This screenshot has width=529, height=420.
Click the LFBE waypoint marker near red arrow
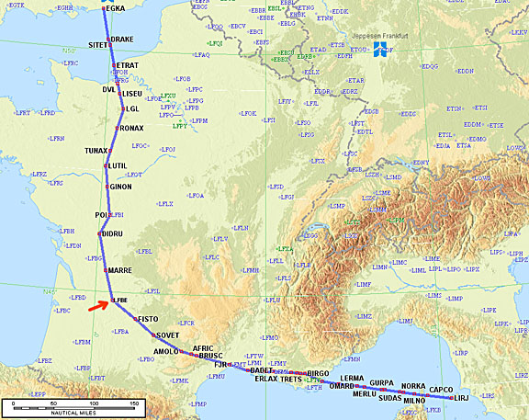[x=113, y=300]
